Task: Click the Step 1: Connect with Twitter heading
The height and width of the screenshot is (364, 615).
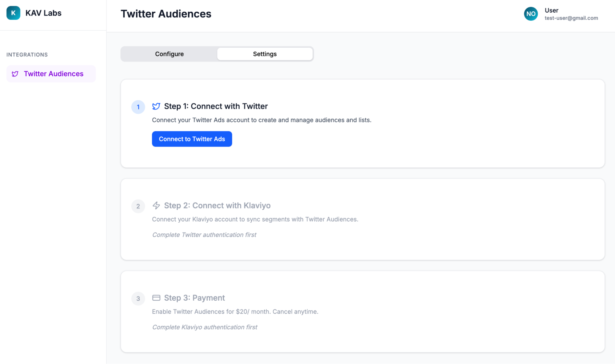Action: 216,106
